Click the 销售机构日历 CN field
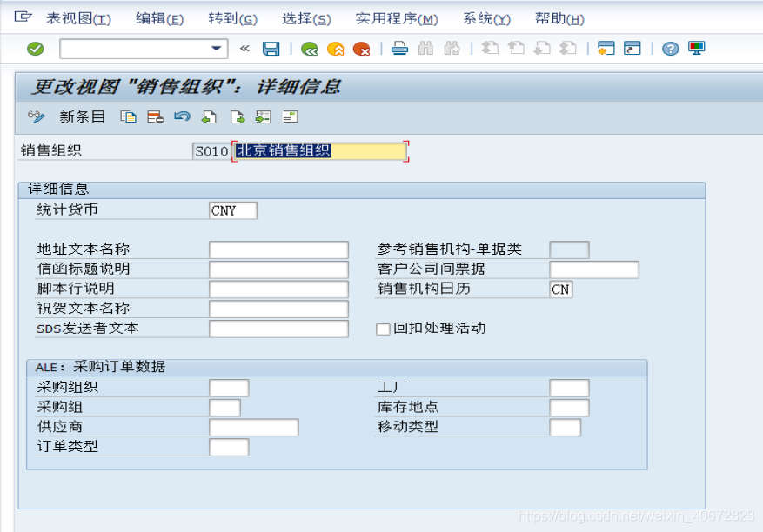Image resolution: width=763 pixels, height=532 pixels. (x=561, y=289)
